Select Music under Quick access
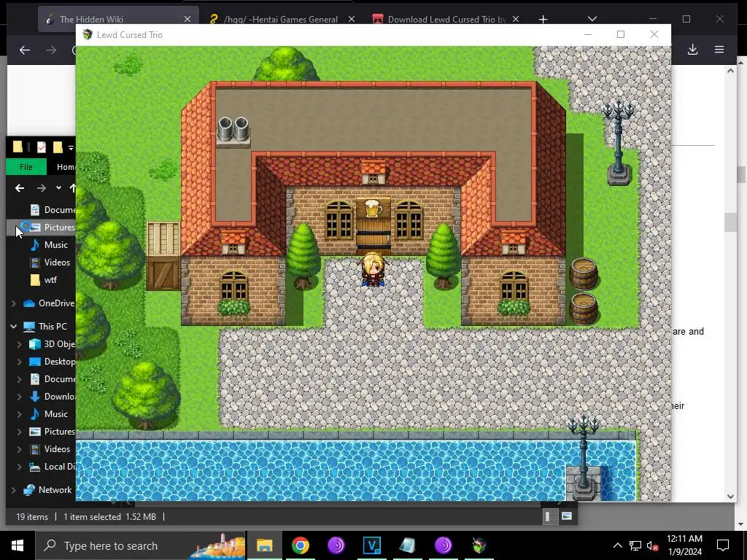 [49, 245]
